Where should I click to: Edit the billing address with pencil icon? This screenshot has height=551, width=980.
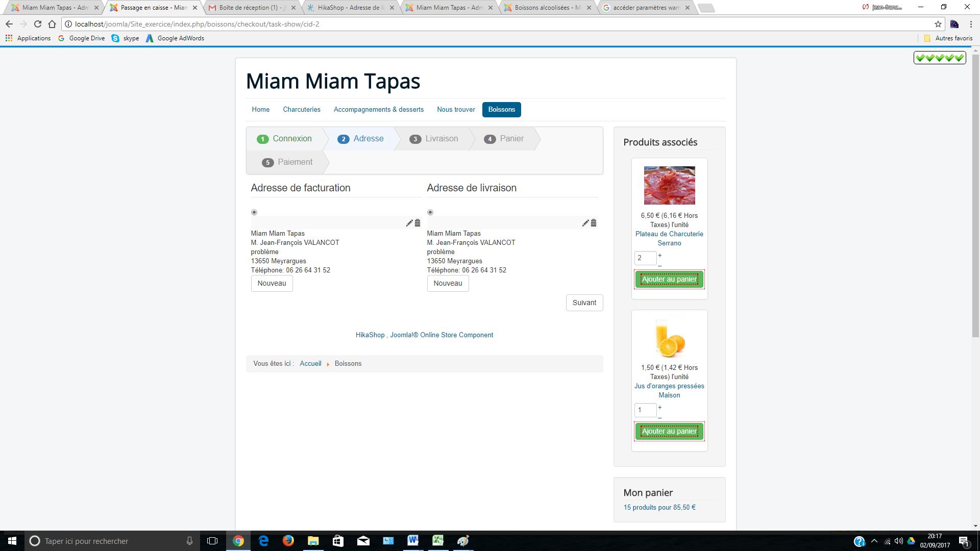point(409,223)
